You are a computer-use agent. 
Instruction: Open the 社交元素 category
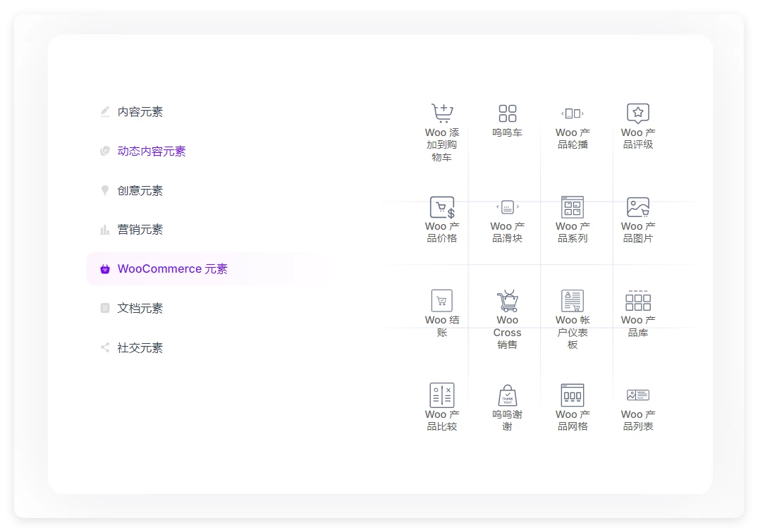140,348
